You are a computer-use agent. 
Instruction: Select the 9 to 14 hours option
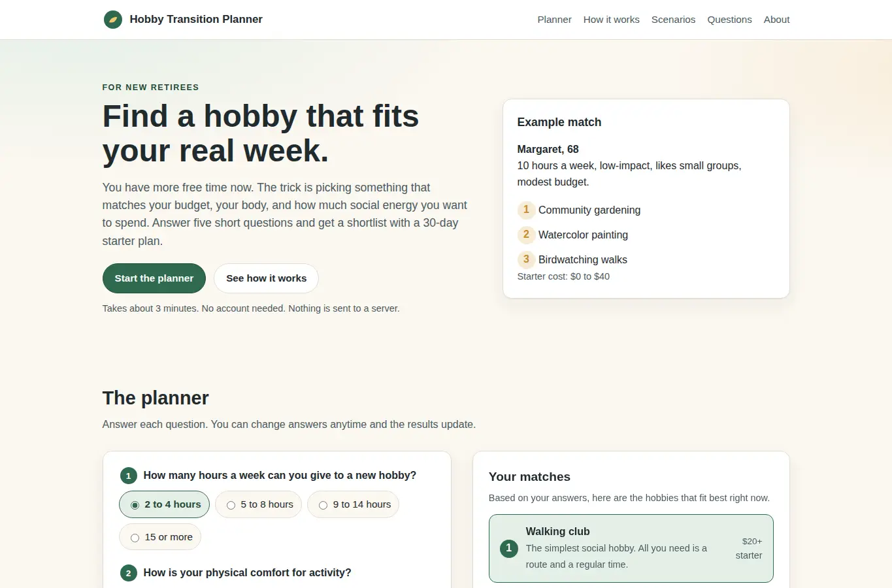353,504
